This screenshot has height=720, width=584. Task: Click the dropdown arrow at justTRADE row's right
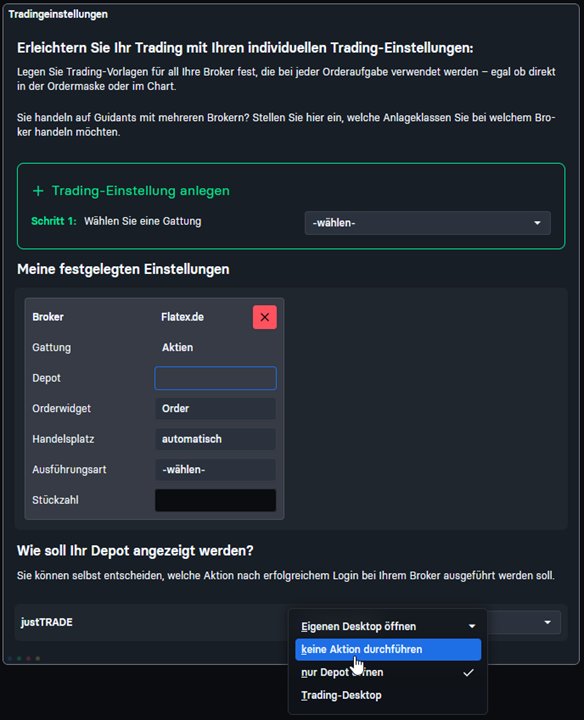(547, 622)
